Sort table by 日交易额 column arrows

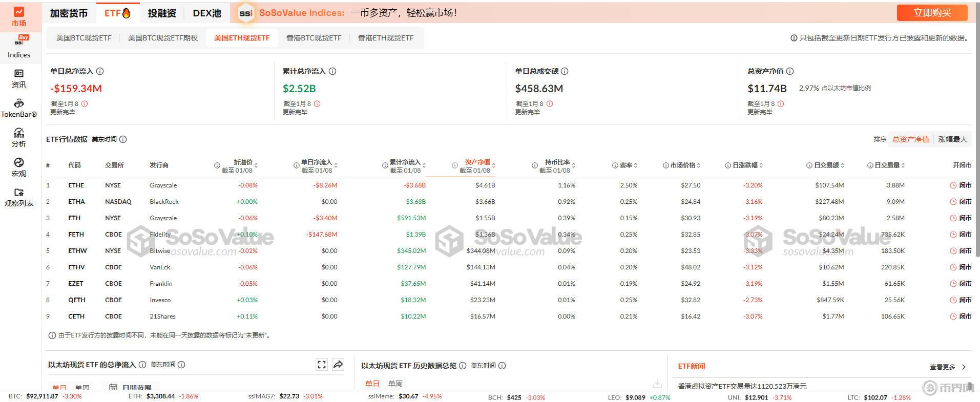tap(843, 165)
